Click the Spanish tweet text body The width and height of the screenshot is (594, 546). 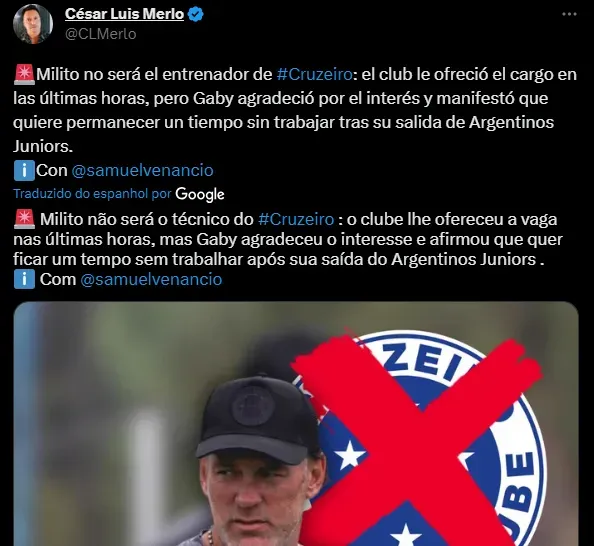pyautogui.click(x=295, y=110)
